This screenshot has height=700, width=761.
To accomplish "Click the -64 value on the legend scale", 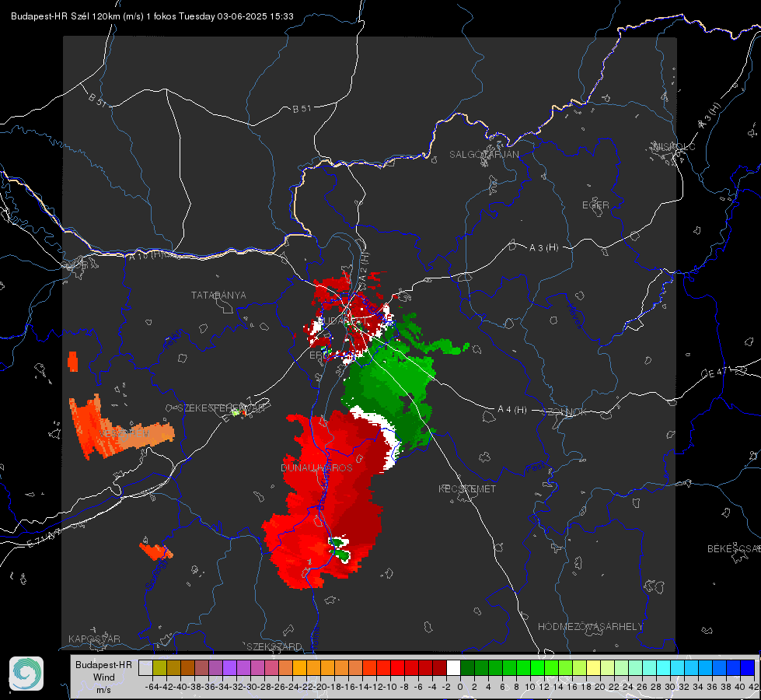I will [152, 687].
